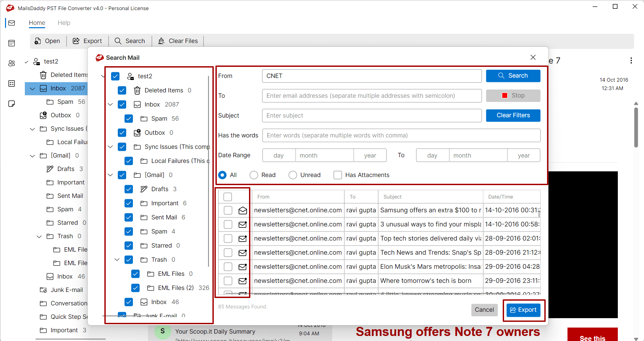The image size is (644, 341).
Task: Open the tasks sidebar icon
Action: coord(12,83)
